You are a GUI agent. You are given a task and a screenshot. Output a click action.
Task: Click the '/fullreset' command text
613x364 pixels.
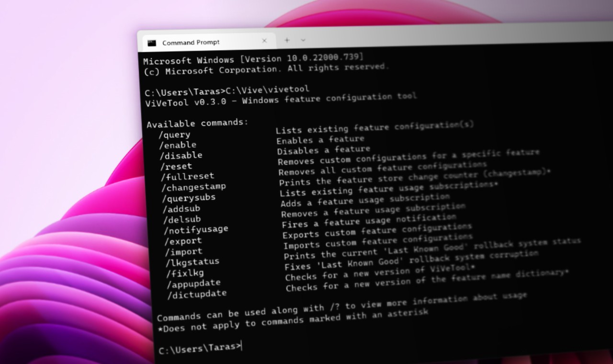[x=188, y=177]
